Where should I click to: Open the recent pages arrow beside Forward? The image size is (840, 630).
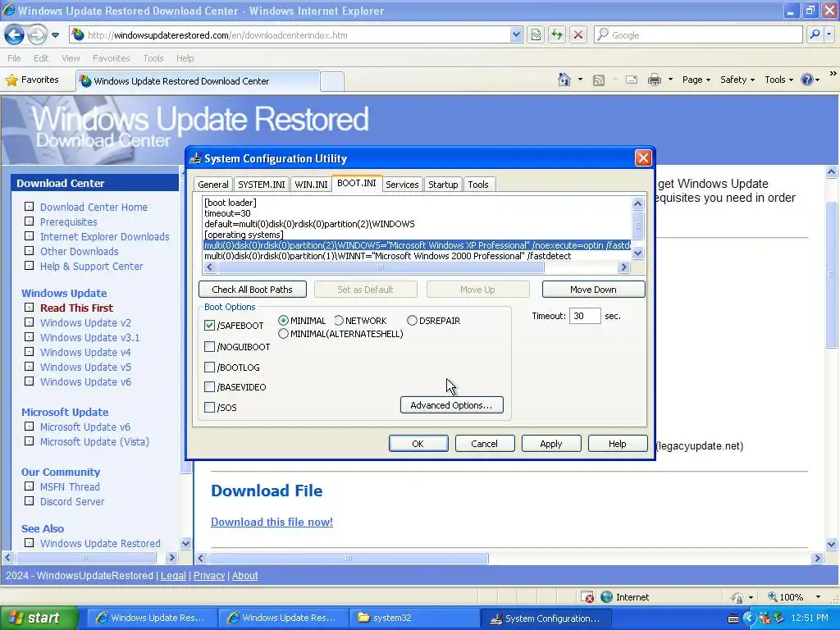[55, 35]
